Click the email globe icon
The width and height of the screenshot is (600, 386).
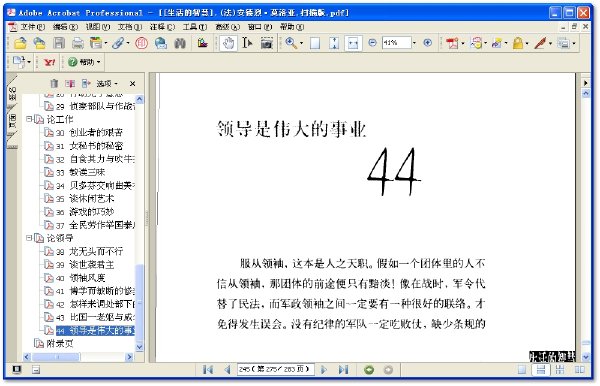pos(161,43)
